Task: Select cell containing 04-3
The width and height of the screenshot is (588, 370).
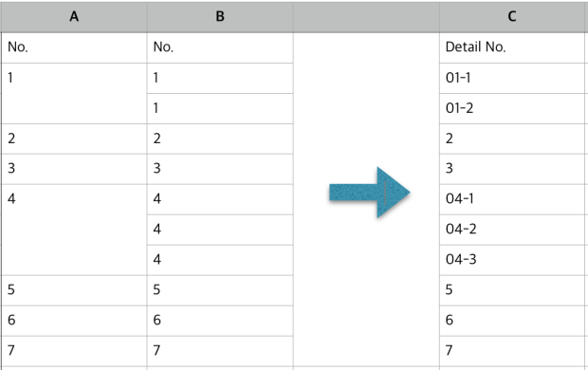Action: pos(512,260)
